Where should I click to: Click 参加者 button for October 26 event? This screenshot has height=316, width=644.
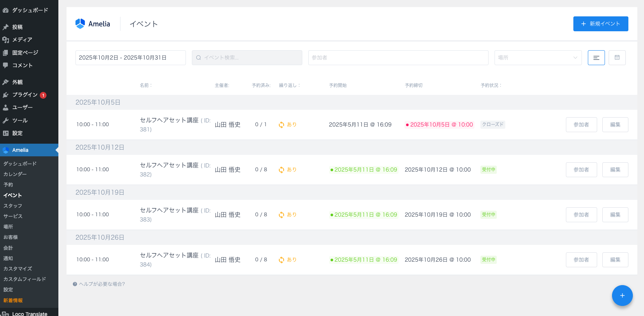pyautogui.click(x=581, y=260)
